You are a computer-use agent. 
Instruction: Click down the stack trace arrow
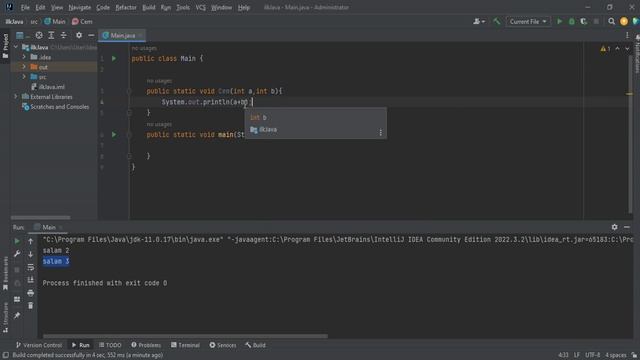pyautogui.click(x=31, y=254)
